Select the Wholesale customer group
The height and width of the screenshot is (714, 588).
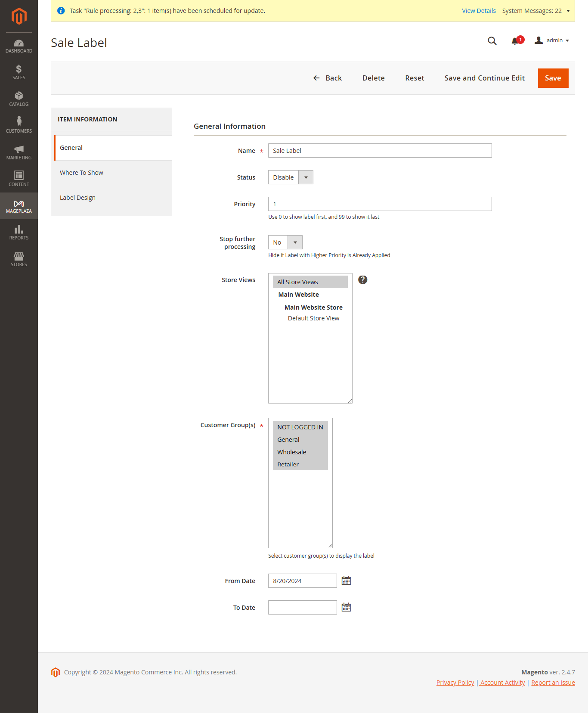coord(292,452)
